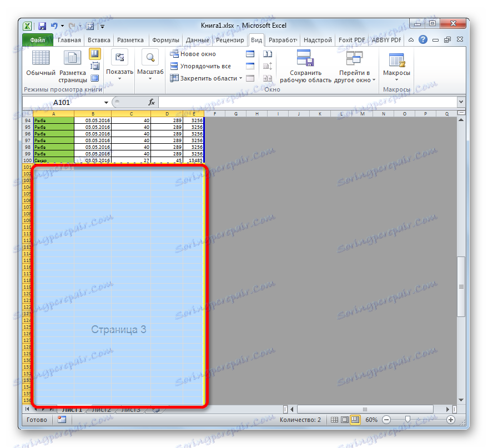Screen dimensions: 488x448
Task: Open the Надстройки tab
Action: coord(318,40)
